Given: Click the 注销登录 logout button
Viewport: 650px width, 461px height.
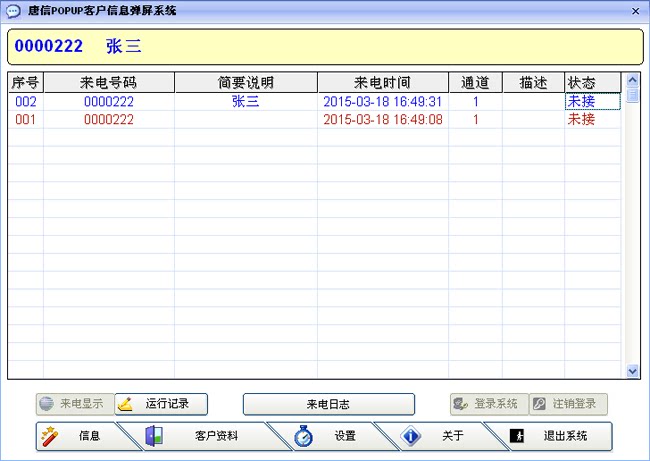Looking at the screenshot, I should [x=568, y=404].
